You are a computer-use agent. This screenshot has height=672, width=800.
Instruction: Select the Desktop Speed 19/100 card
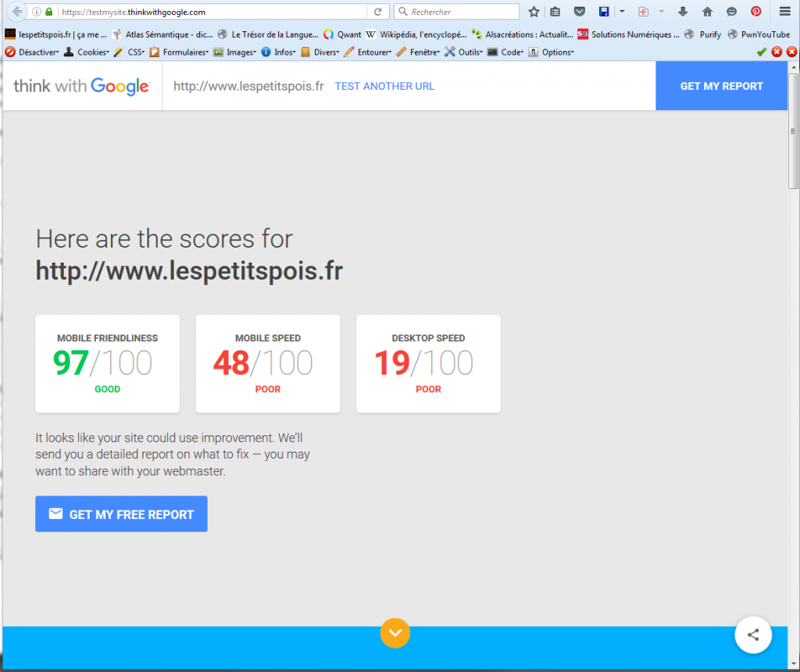[x=428, y=364]
